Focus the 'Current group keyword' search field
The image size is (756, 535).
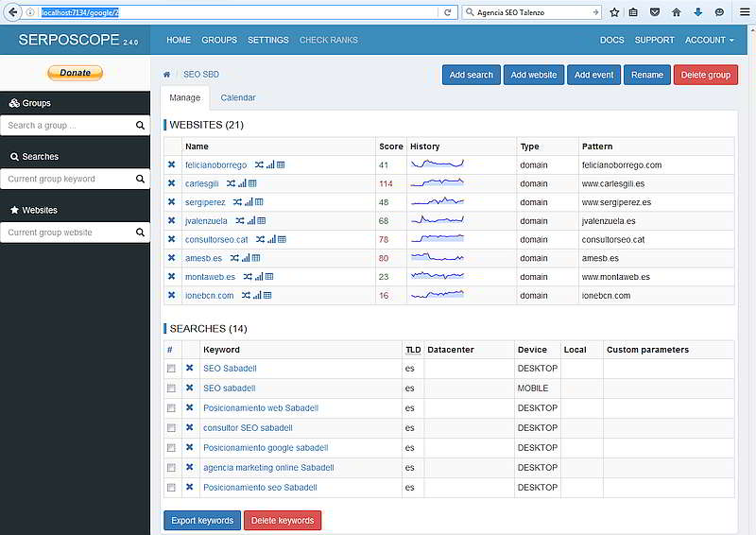pos(66,179)
